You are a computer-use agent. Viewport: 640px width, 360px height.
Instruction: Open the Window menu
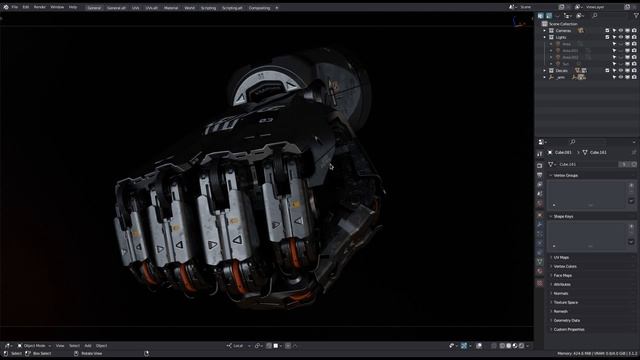(57, 7)
